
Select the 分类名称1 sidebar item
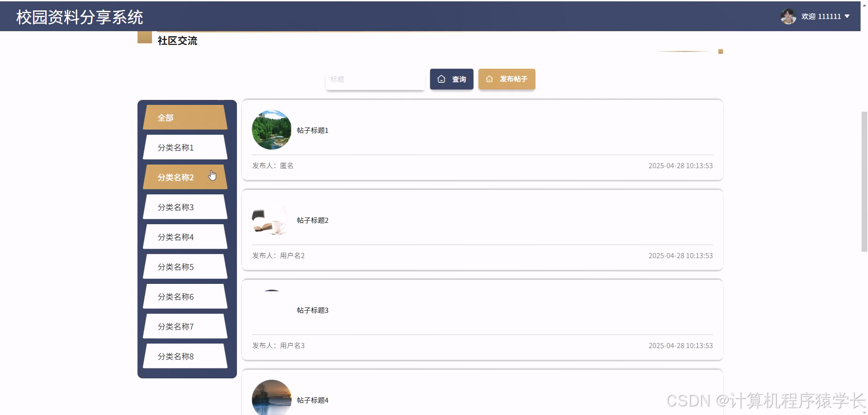point(184,147)
